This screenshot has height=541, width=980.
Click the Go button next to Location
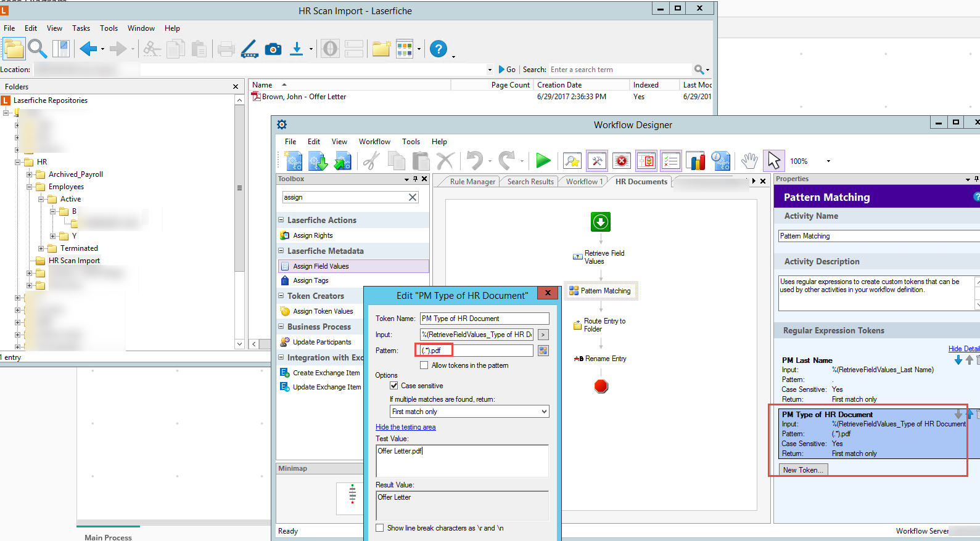pyautogui.click(x=507, y=70)
